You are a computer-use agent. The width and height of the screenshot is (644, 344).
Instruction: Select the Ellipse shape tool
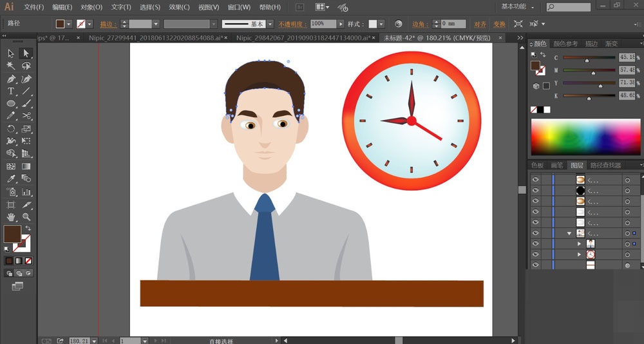click(11, 104)
